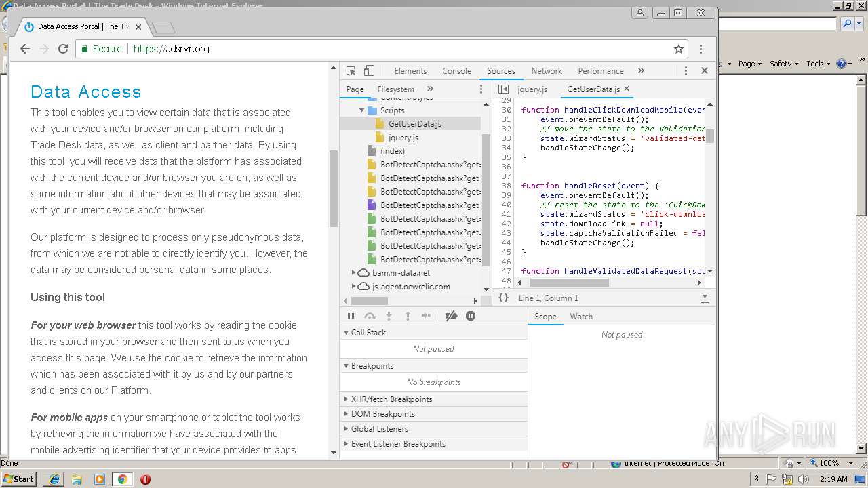Select the Sources tab
Image resolution: width=868 pixels, height=488 pixels.
click(501, 71)
